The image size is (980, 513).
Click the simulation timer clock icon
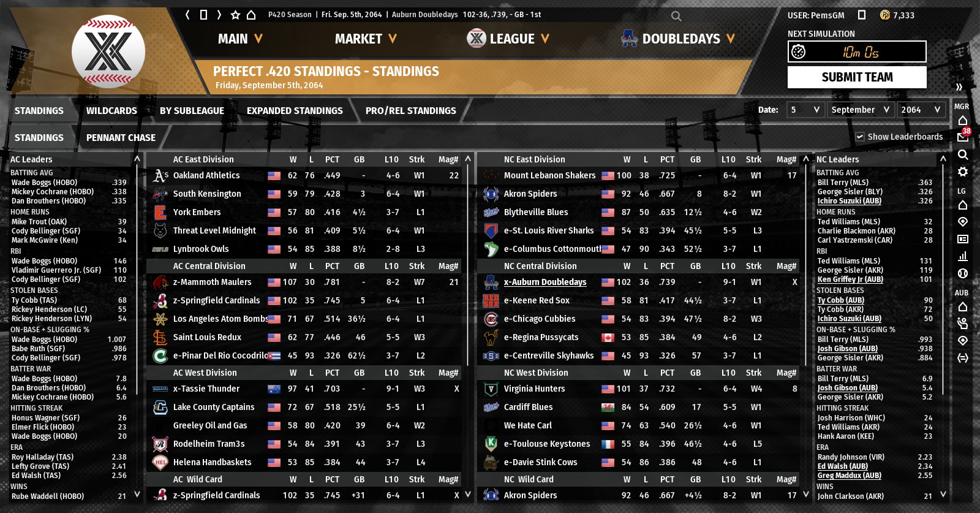[x=798, y=52]
